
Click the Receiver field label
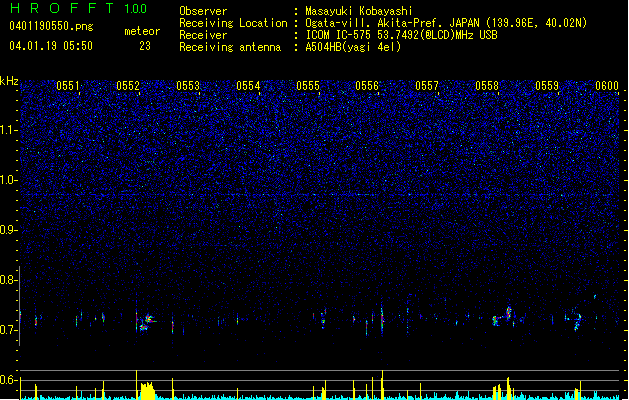point(203,35)
